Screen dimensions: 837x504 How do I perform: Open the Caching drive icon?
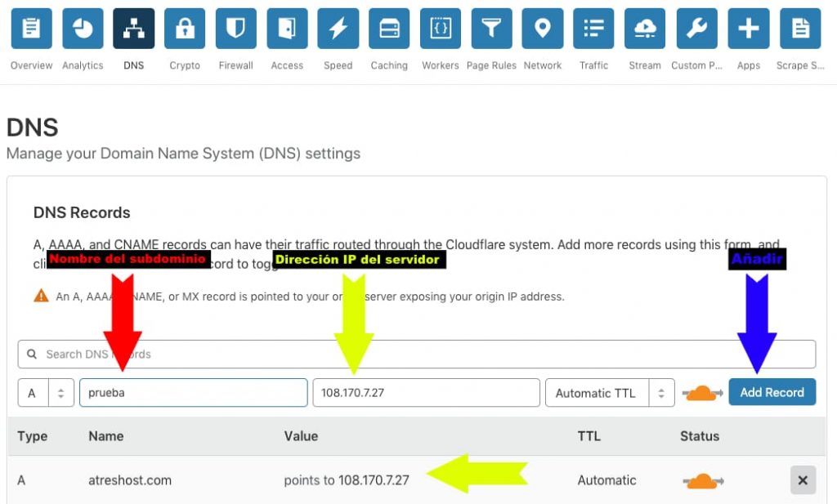(x=389, y=29)
